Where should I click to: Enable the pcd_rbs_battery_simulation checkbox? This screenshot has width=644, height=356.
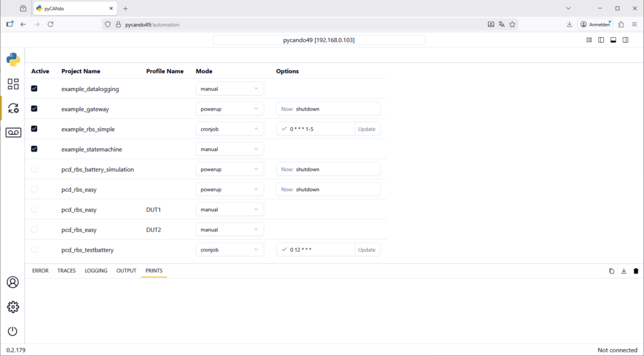pos(34,169)
